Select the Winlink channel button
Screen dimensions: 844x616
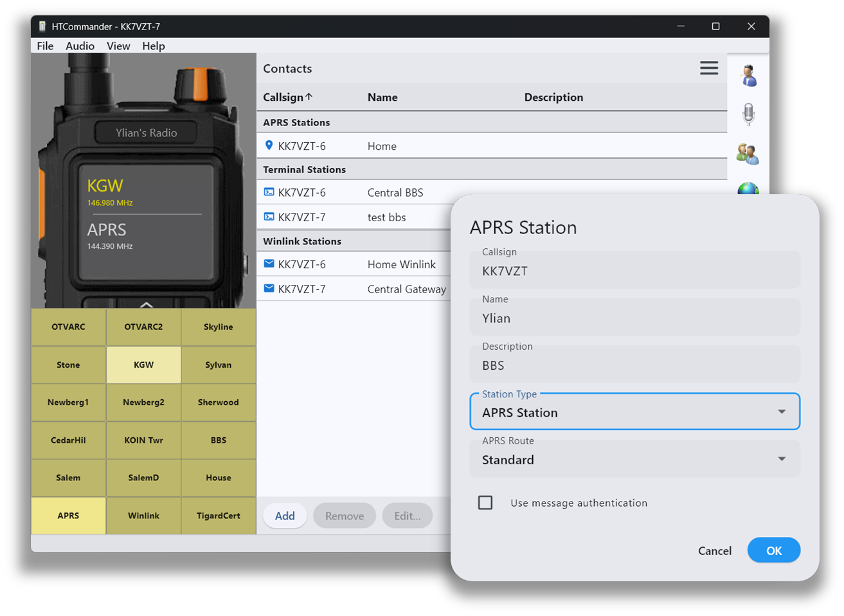[x=143, y=516]
